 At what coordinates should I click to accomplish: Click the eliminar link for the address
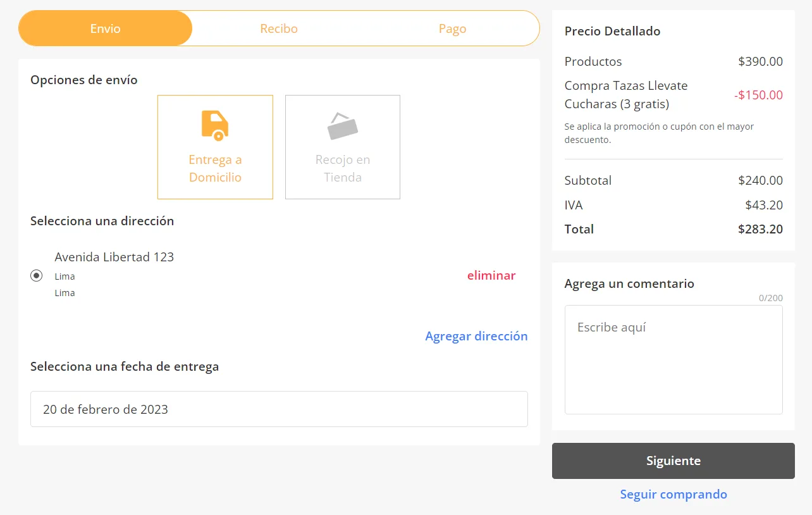pyautogui.click(x=491, y=275)
